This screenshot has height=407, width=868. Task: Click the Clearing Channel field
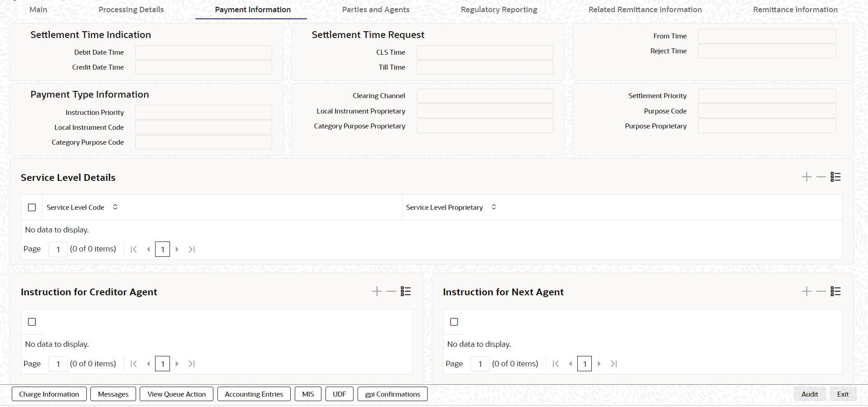coord(485,96)
